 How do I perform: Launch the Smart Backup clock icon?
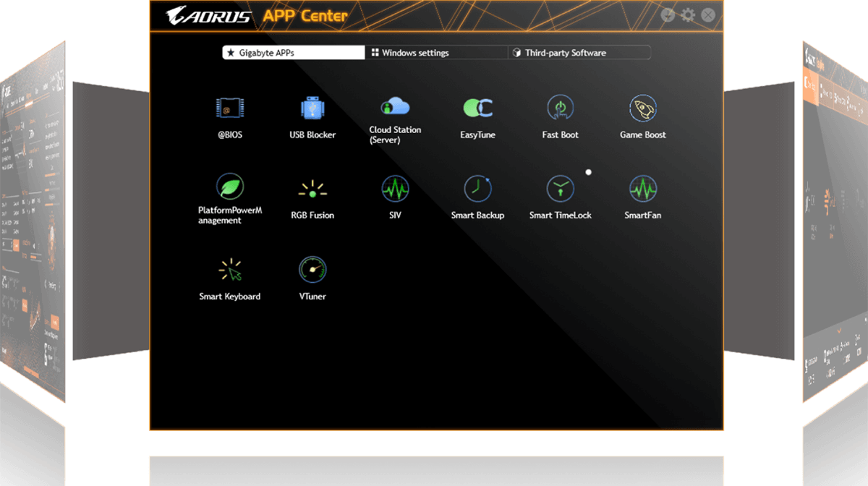[x=477, y=189]
